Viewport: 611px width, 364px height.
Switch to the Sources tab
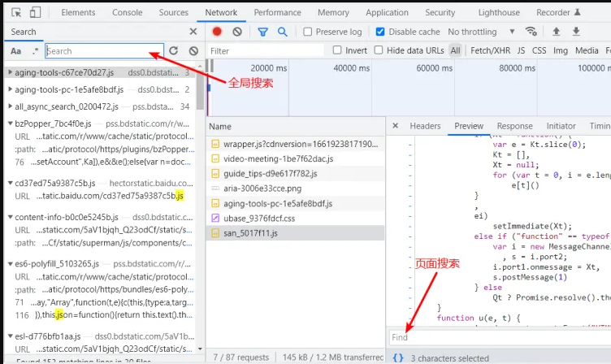[x=173, y=12]
